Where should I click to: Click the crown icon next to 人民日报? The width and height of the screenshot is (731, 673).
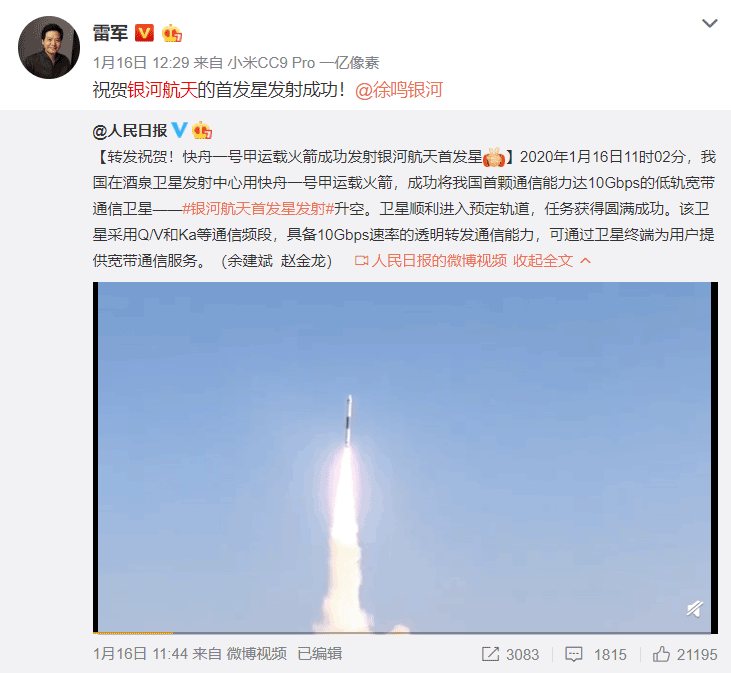point(202,130)
